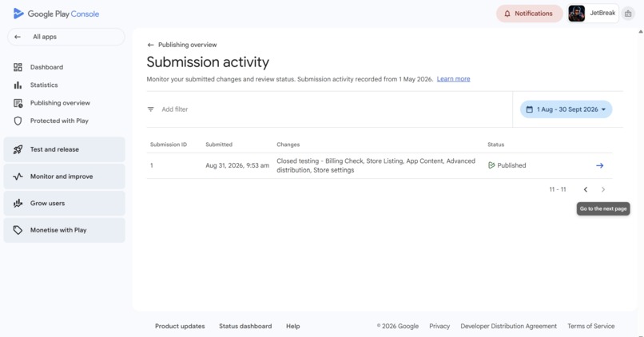Click the Dashboard grid icon
The height and width of the screenshot is (337, 644).
point(18,67)
